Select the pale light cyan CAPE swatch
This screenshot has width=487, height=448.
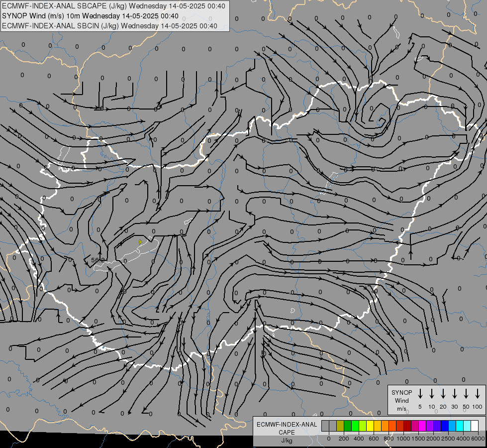pos(467,426)
